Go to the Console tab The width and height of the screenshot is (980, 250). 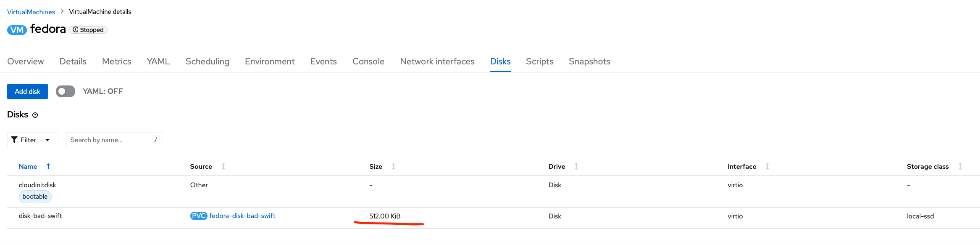click(x=368, y=61)
